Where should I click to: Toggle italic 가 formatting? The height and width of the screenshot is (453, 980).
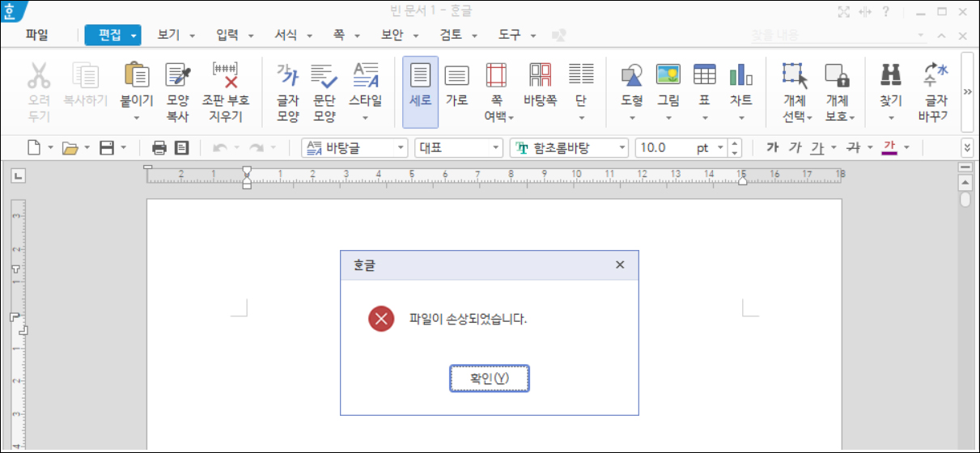(x=795, y=147)
